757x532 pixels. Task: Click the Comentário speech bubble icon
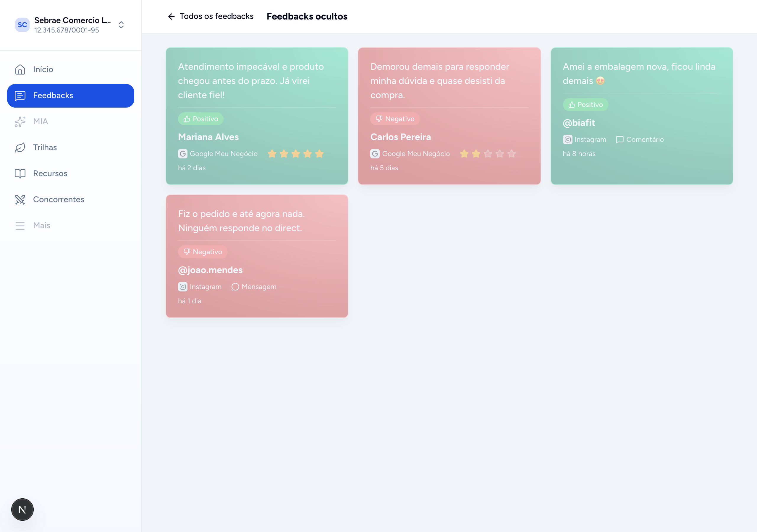point(619,140)
